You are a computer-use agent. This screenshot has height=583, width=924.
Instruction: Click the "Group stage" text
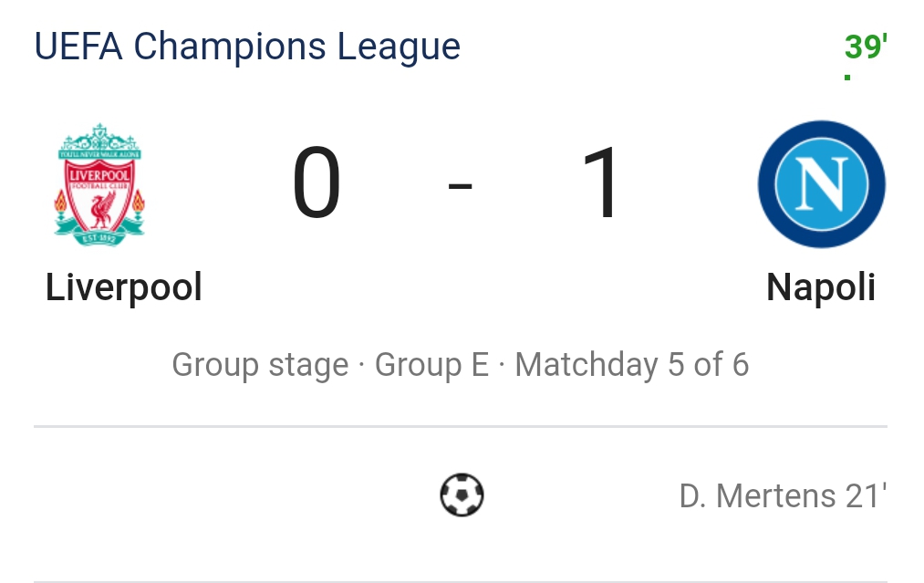[260, 365]
